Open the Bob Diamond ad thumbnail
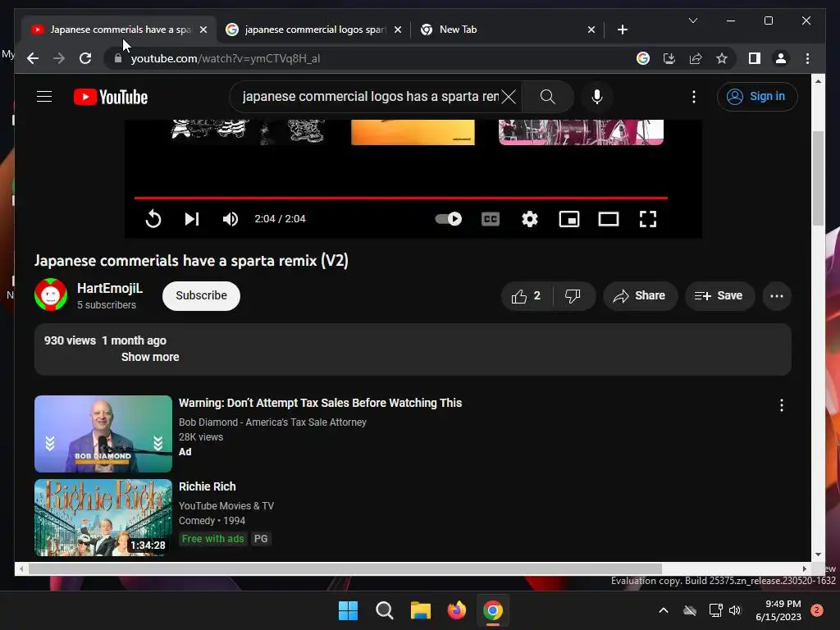 click(x=103, y=434)
